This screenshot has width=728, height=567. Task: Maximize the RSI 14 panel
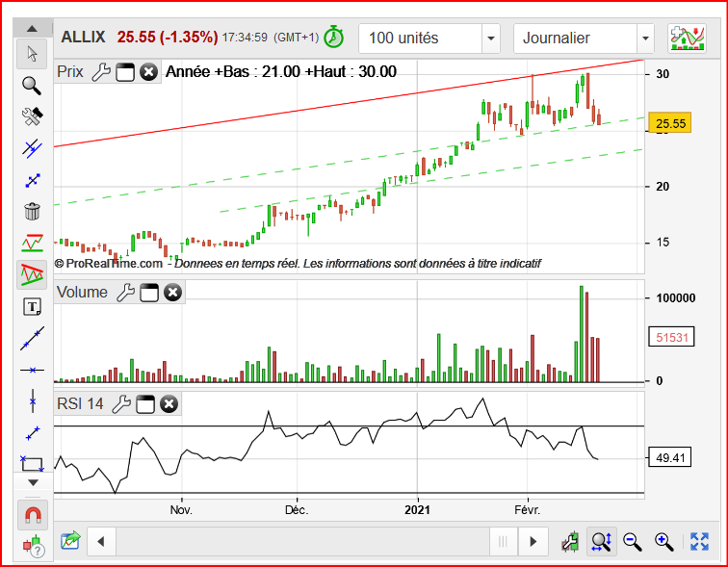click(144, 404)
